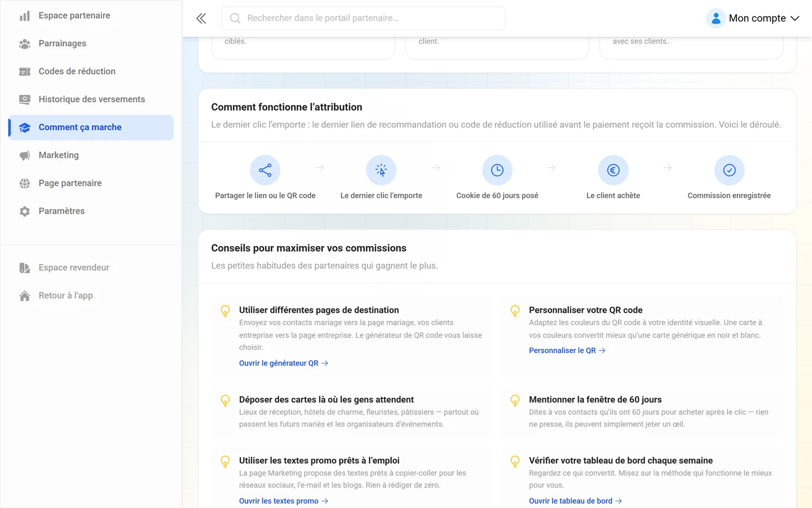Screen dimensions: 812x508
Task: Click the Personnaliser votre QR code title
Action: 586,310
